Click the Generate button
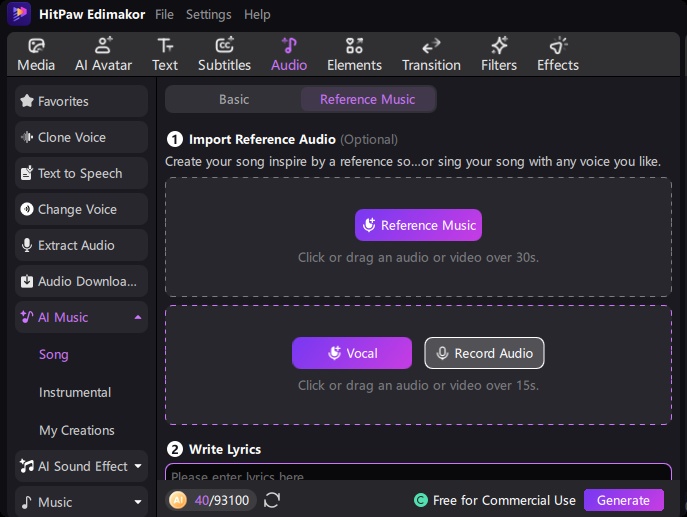The height and width of the screenshot is (517, 687). [623, 500]
